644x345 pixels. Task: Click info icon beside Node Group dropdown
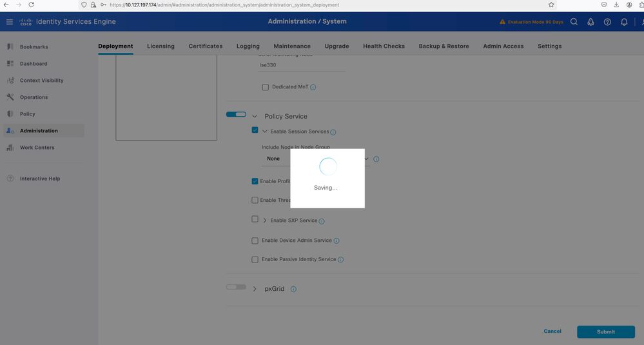[x=376, y=159]
